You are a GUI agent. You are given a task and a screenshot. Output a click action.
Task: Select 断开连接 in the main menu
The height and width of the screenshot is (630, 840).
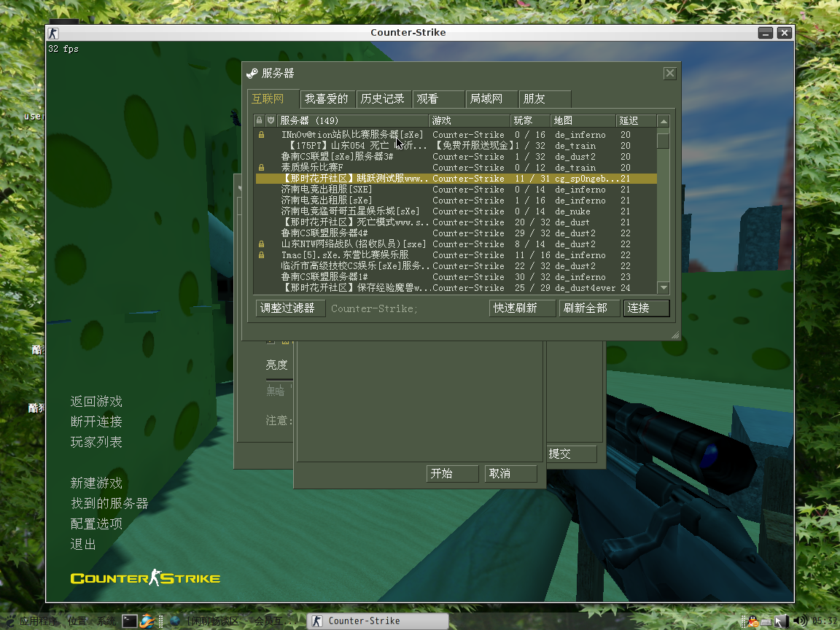96,421
